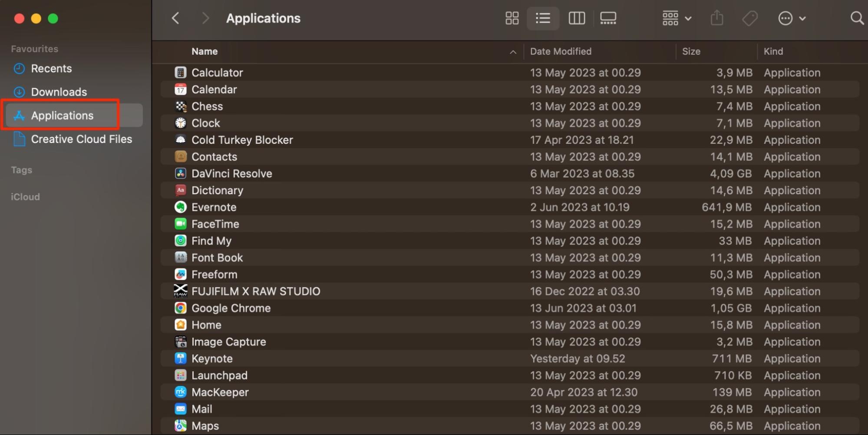Screen dimensions: 868x435
Task: Select the Cold Turkey Blocker icon
Action: 181,140
